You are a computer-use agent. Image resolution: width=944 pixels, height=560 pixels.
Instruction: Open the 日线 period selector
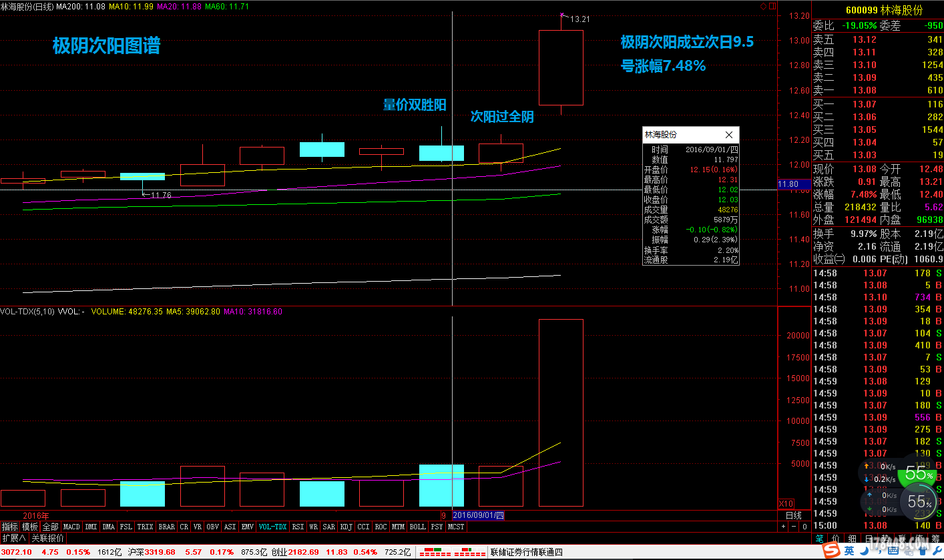pos(794,515)
